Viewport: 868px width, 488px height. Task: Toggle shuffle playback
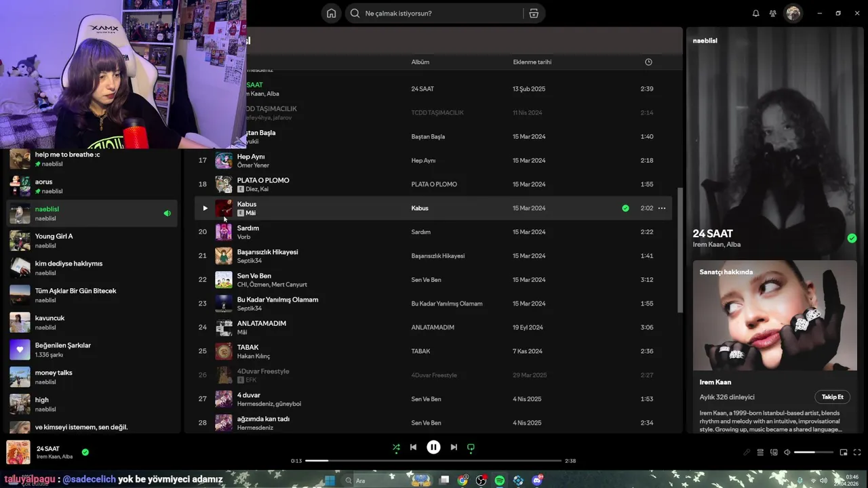[x=396, y=447]
